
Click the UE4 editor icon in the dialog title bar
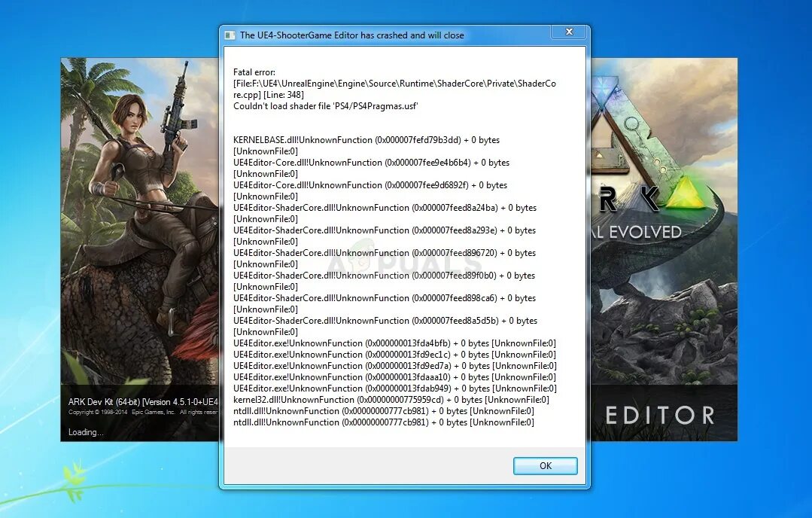click(x=230, y=32)
